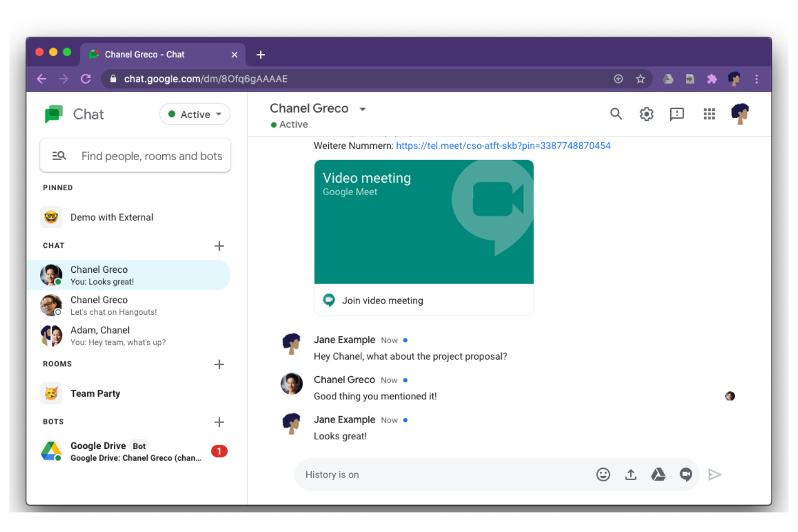798x532 pixels.
Task: Join the video meeting
Action: [382, 300]
